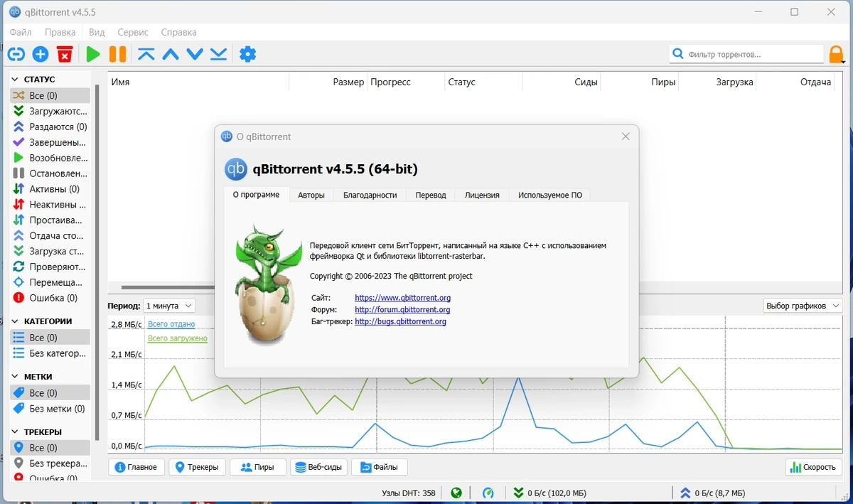The height and width of the screenshot is (504, 853).
Task: Click the Трекеры bottom tab button
Action: 198,467
